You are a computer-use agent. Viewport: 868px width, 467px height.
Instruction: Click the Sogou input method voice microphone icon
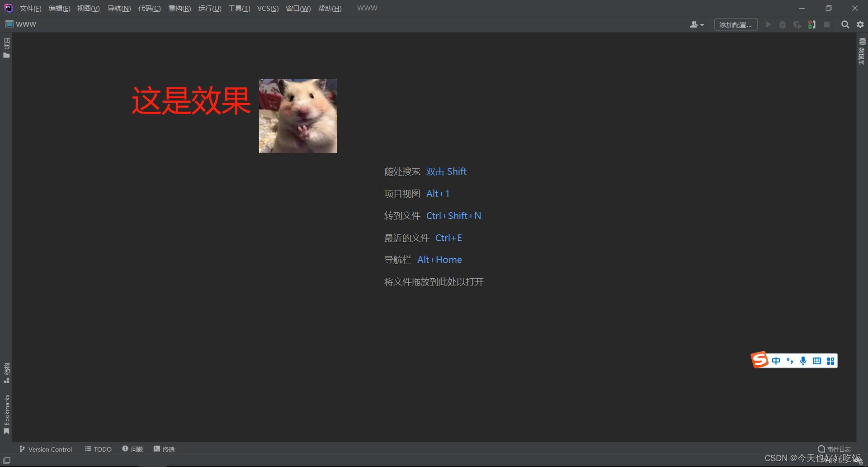click(x=803, y=360)
